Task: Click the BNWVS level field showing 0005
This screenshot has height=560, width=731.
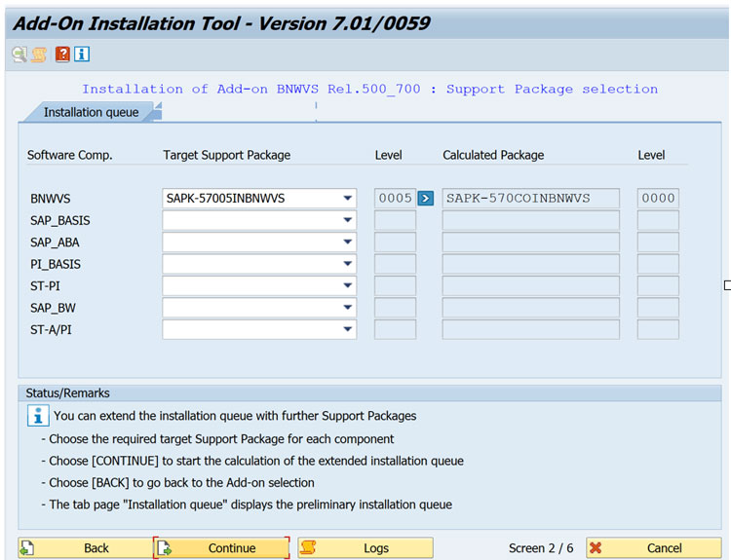Action: point(395,198)
